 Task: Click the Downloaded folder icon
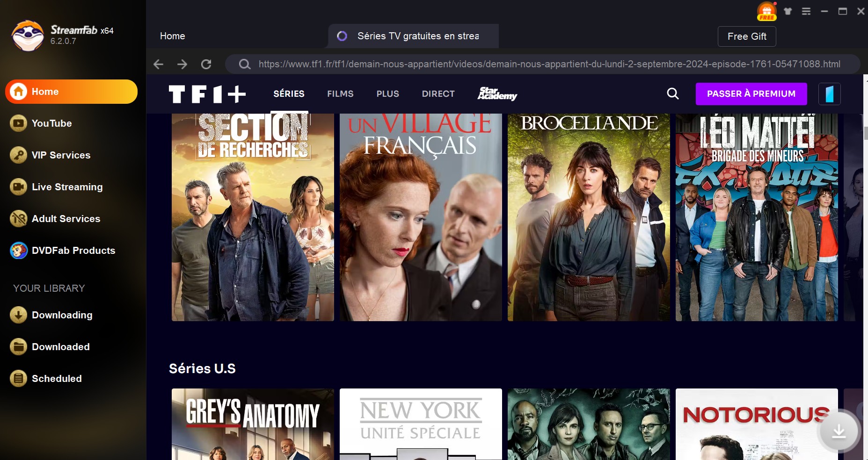[18, 347]
